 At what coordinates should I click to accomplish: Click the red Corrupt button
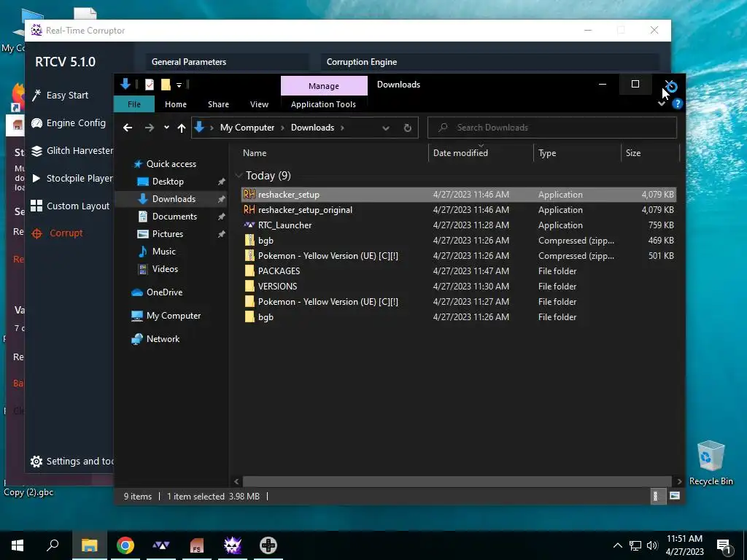point(57,233)
